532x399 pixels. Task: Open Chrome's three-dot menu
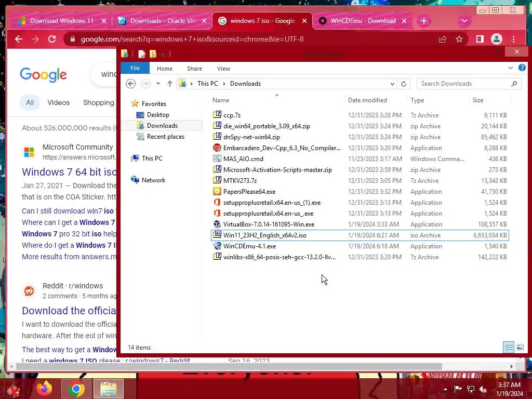[x=514, y=39]
